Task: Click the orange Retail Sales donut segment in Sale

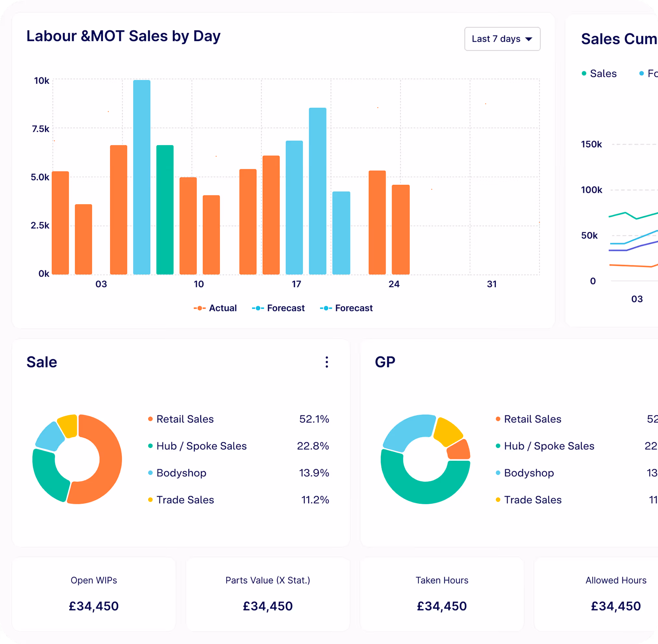Action: [110, 460]
